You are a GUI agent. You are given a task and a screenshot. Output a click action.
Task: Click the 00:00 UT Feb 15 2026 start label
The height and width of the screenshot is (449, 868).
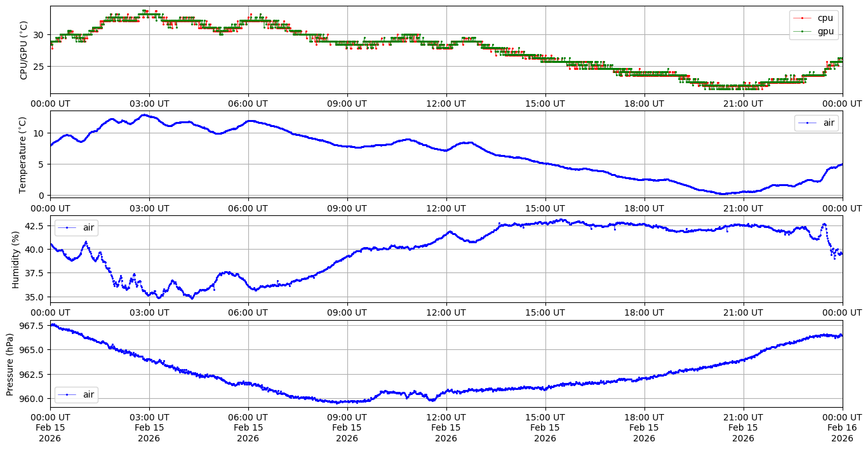pyautogui.click(x=50, y=428)
